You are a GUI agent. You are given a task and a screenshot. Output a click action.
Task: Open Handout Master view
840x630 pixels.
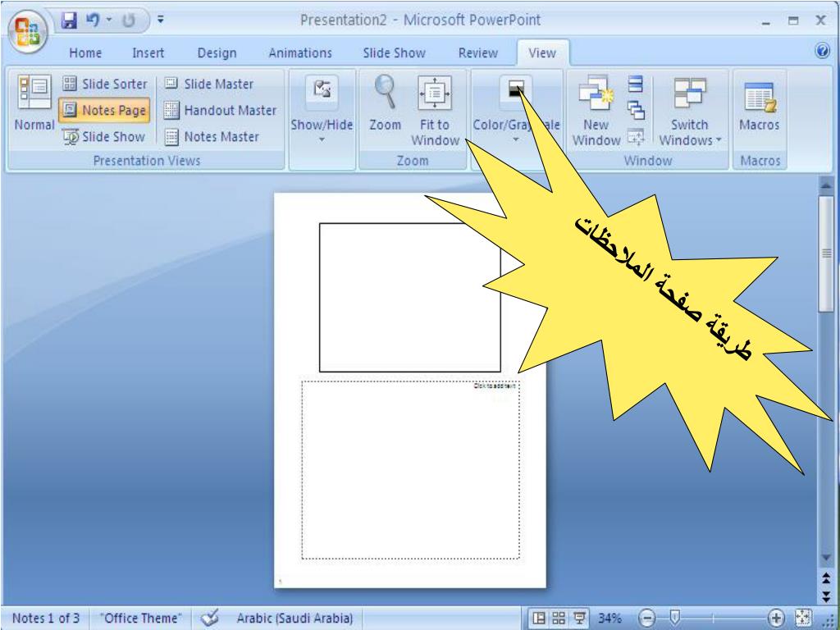(220, 110)
